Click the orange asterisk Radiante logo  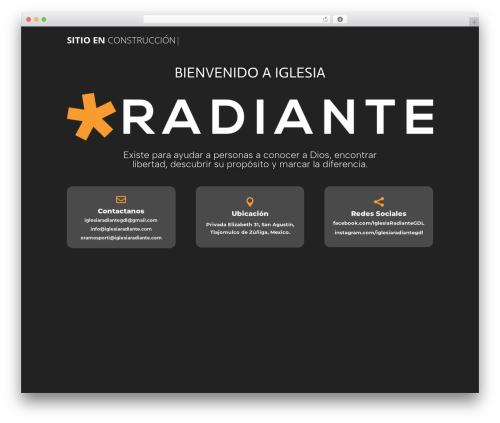[91, 116]
